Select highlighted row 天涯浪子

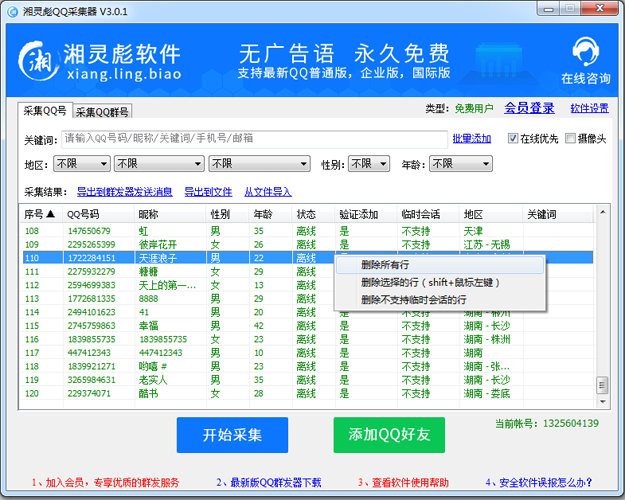[x=308, y=258]
